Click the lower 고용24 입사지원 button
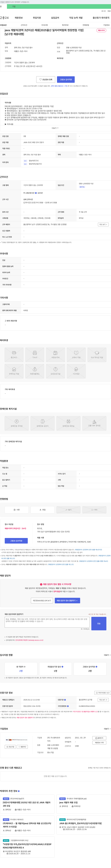The height and width of the screenshot is (868, 111). click(16, 541)
